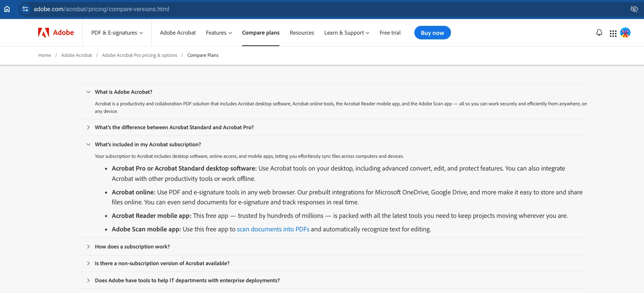The height and width of the screenshot is (293, 644).
Task: Click the Adobe wordmark text
Action: click(64, 33)
